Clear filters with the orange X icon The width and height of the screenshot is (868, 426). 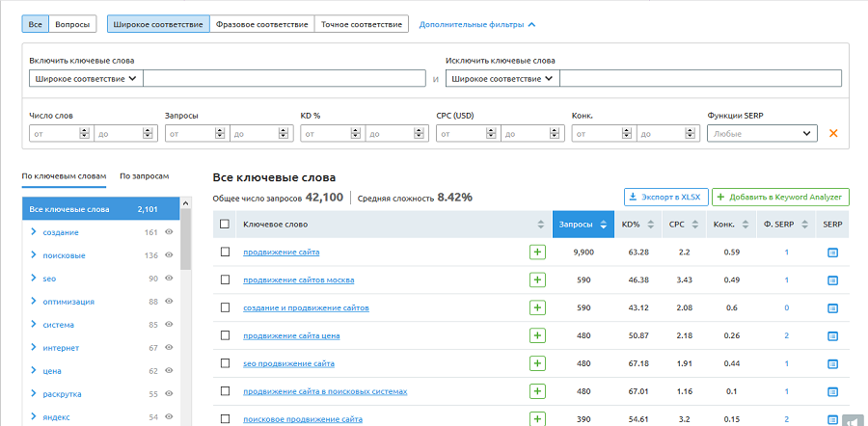tap(833, 133)
